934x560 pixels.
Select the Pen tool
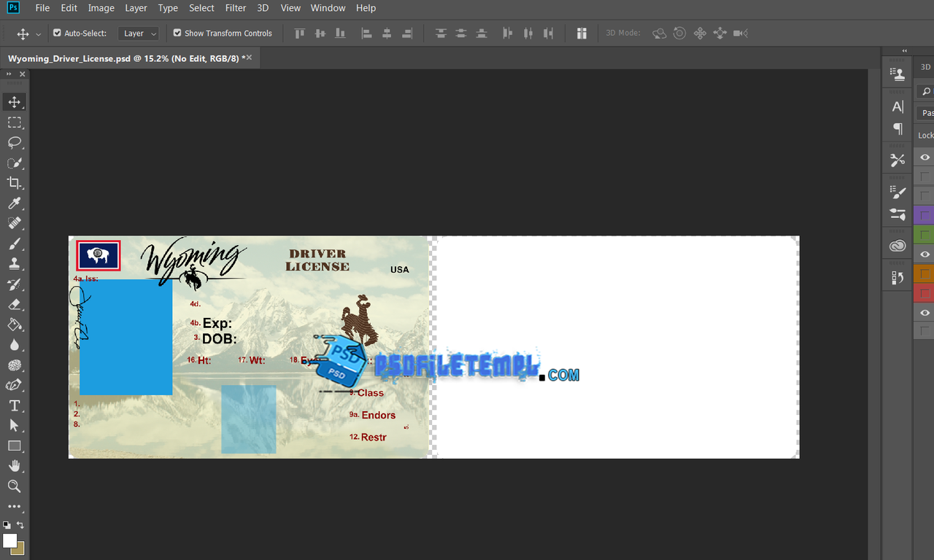(x=14, y=385)
